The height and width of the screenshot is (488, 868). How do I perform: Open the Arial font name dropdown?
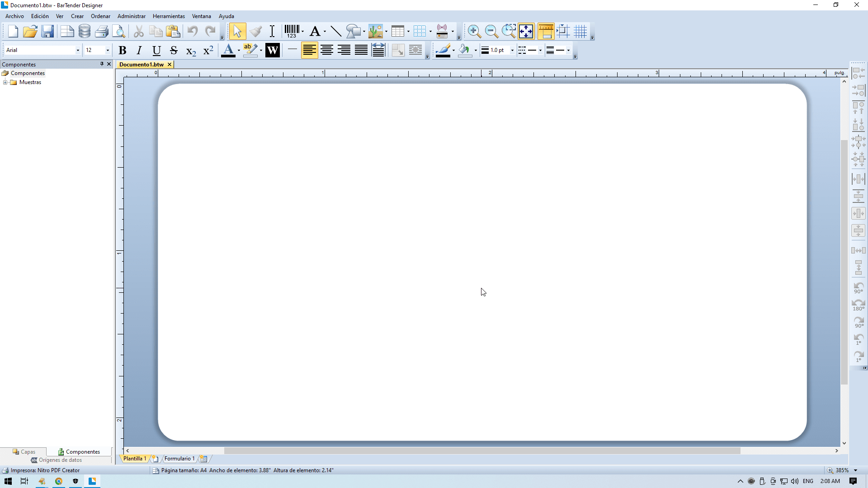[x=78, y=50]
